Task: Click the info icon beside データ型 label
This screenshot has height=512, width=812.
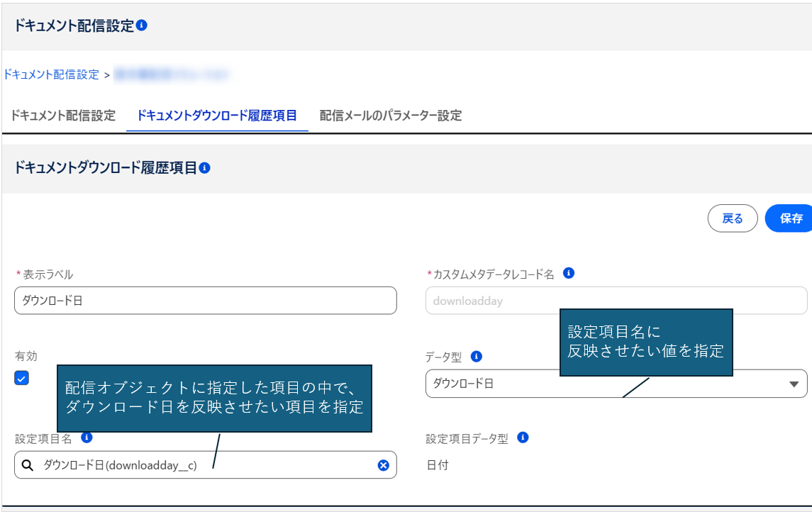Action: coord(477,356)
